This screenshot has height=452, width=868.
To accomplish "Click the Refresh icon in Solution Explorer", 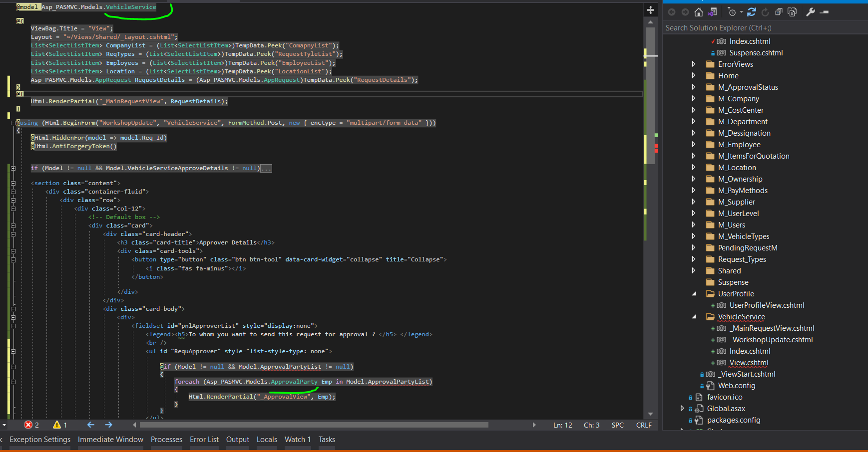I will click(765, 12).
